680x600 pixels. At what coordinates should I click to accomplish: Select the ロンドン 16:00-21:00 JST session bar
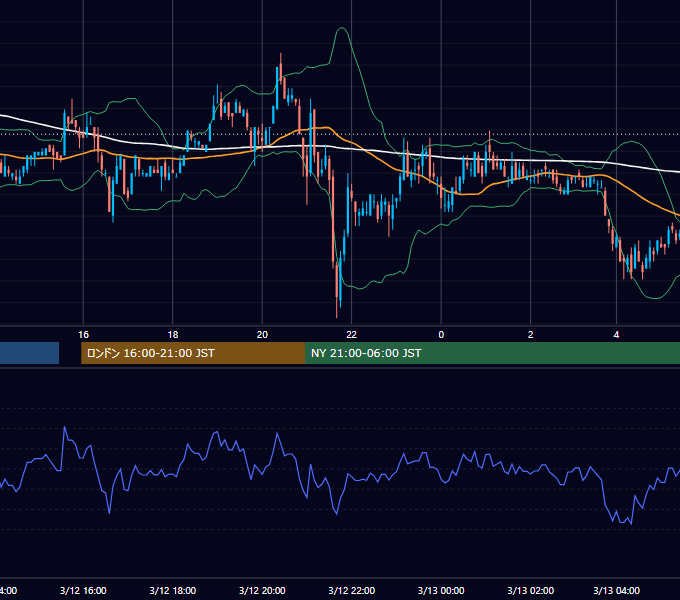pyautogui.click(x=193, y=353)
